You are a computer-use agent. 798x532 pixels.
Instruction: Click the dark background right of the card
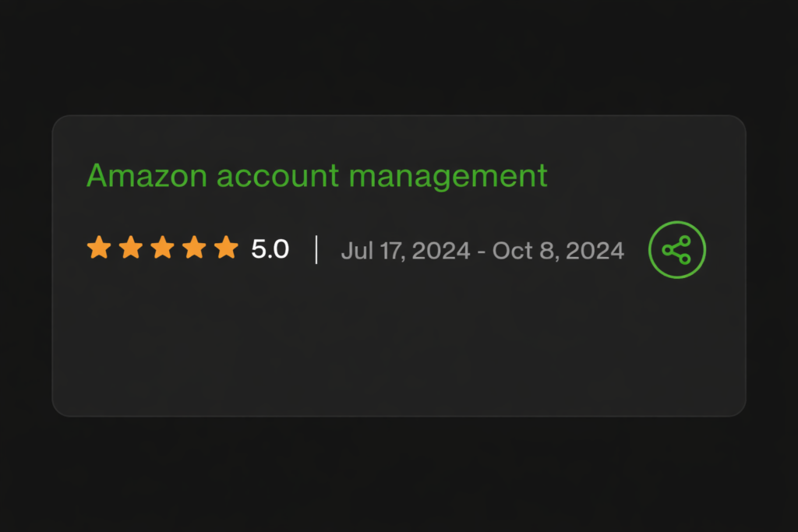(772, 265)
